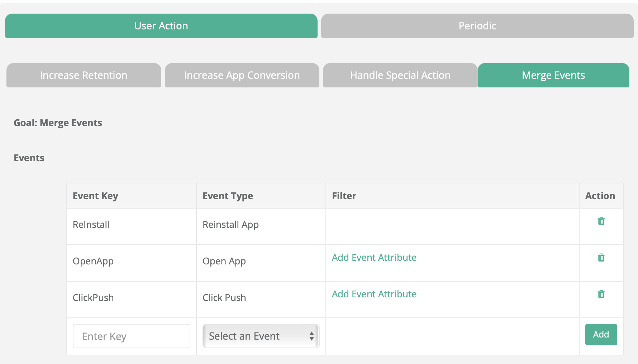Add Event Attribute for the ClickPush row
The height and width of the screenshot is (364, 638).
(x=374, y=294)
